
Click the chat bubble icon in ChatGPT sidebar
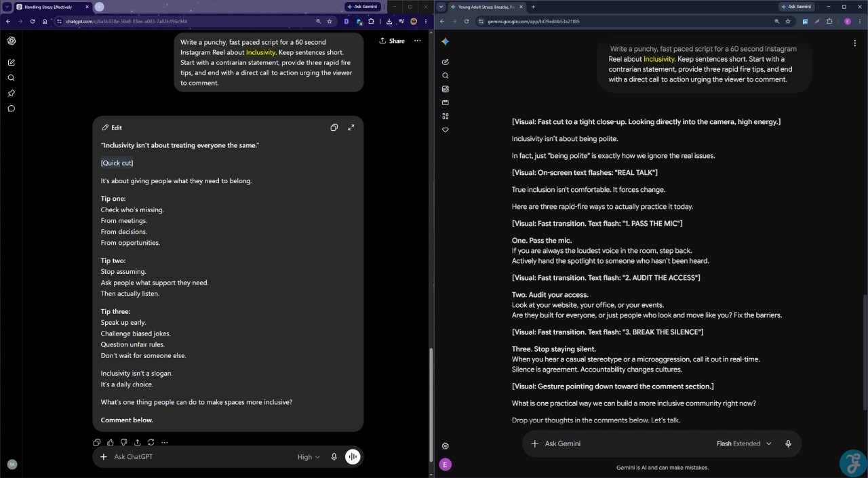(x=12, y=108)
